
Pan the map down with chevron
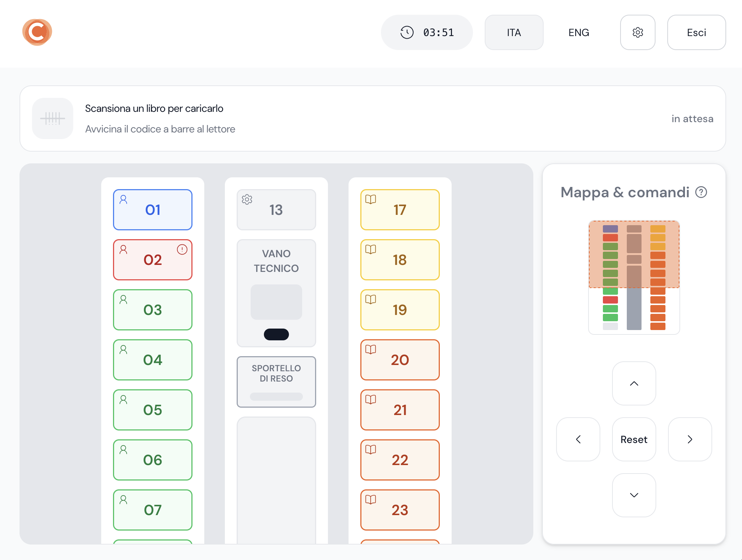634,495
